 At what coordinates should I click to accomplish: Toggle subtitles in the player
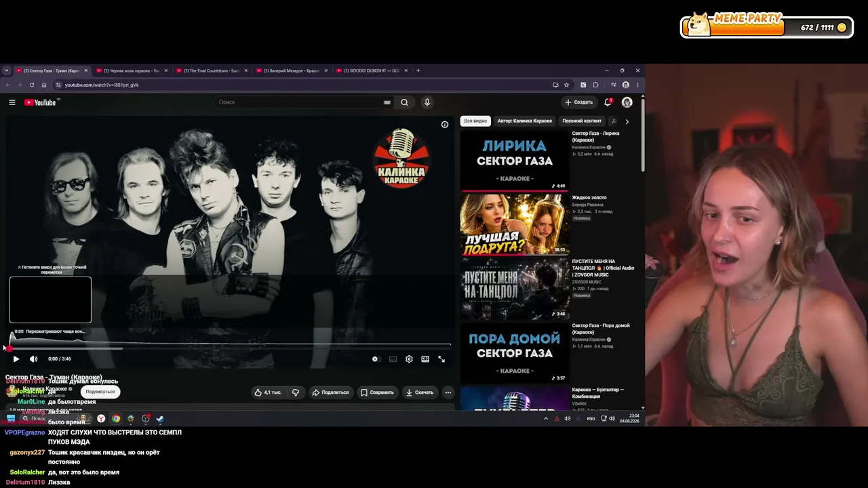click(393, 359)
